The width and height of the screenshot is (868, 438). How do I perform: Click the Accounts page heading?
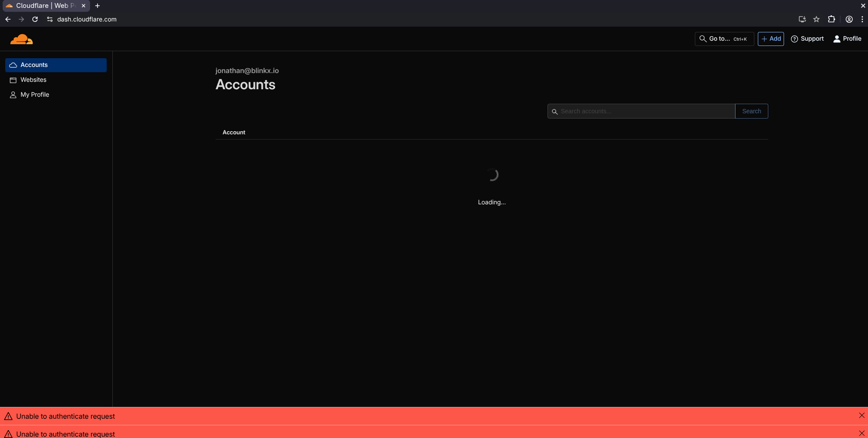246,85
